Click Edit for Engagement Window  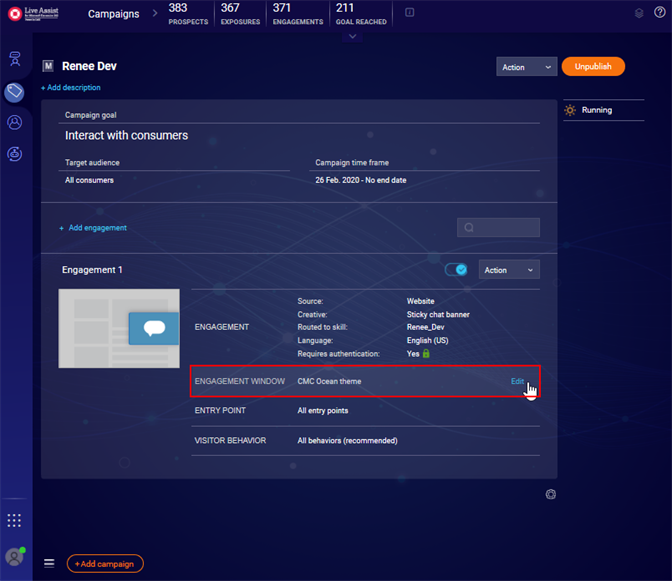click(517, 381)
